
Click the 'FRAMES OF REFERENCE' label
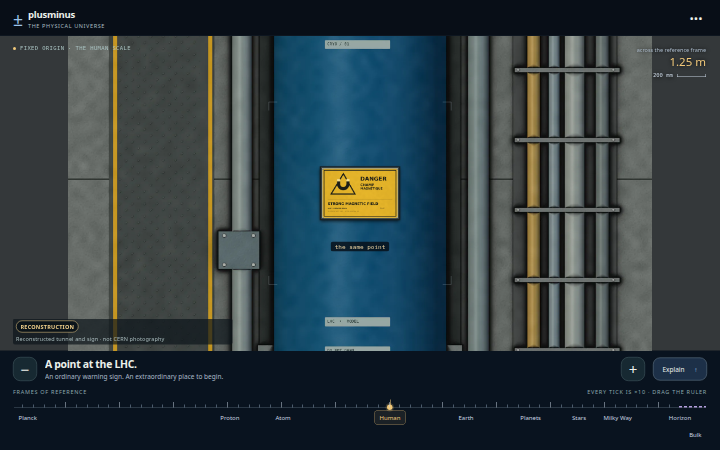pos(50,392)
